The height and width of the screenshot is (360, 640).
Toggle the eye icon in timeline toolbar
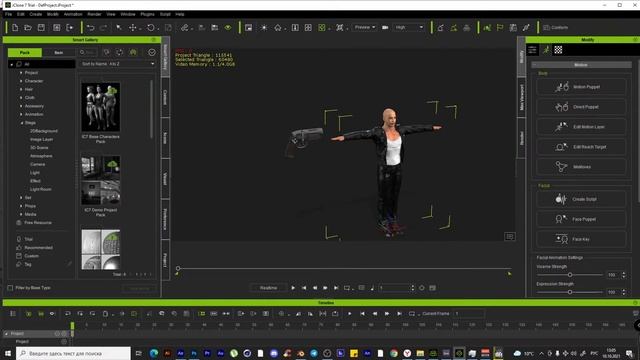pyautogui.click(x=52, y=313)
